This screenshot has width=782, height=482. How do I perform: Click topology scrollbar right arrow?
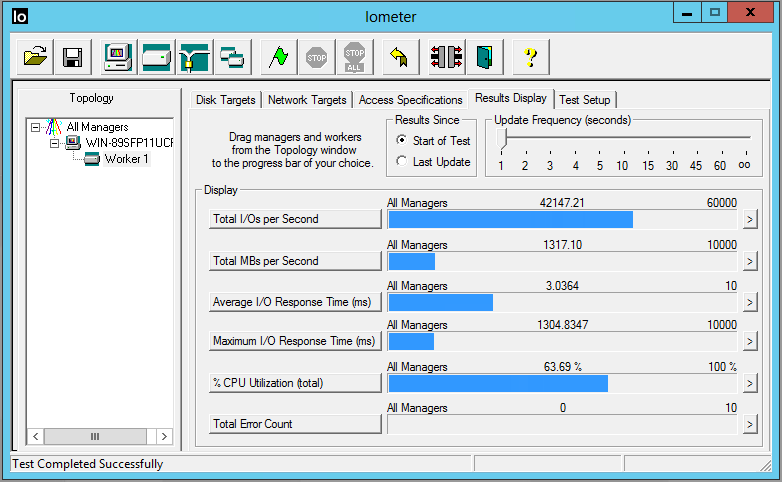point(164,437)
